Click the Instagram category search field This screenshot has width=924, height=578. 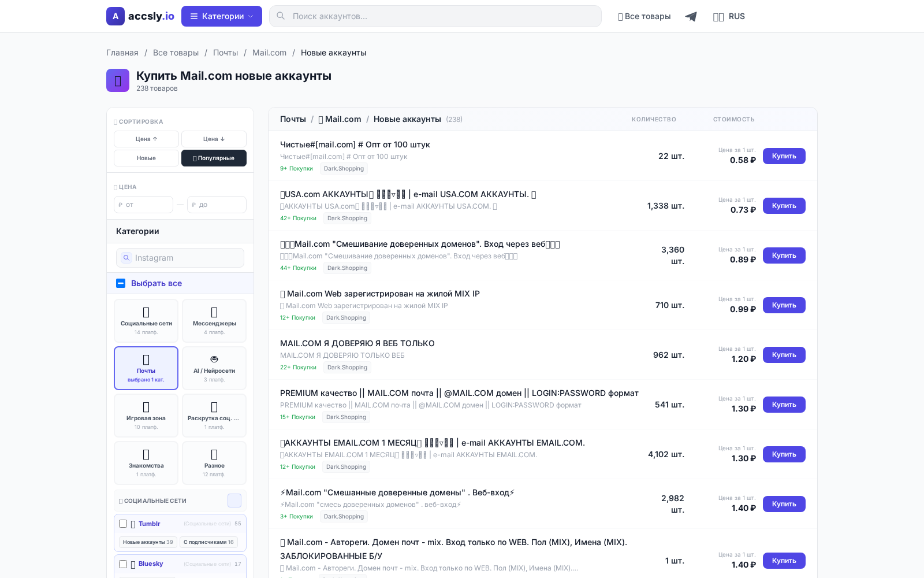click(x=180, y=258)
